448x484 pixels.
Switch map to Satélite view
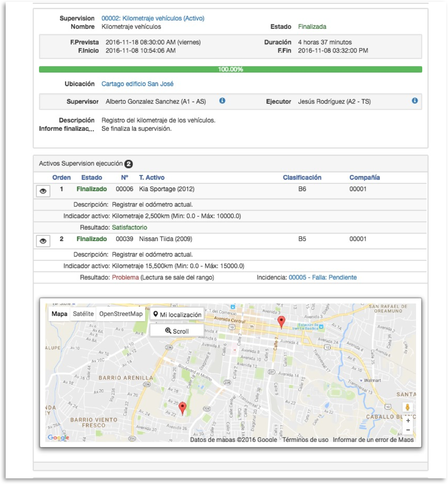click(x=83, y=314)
